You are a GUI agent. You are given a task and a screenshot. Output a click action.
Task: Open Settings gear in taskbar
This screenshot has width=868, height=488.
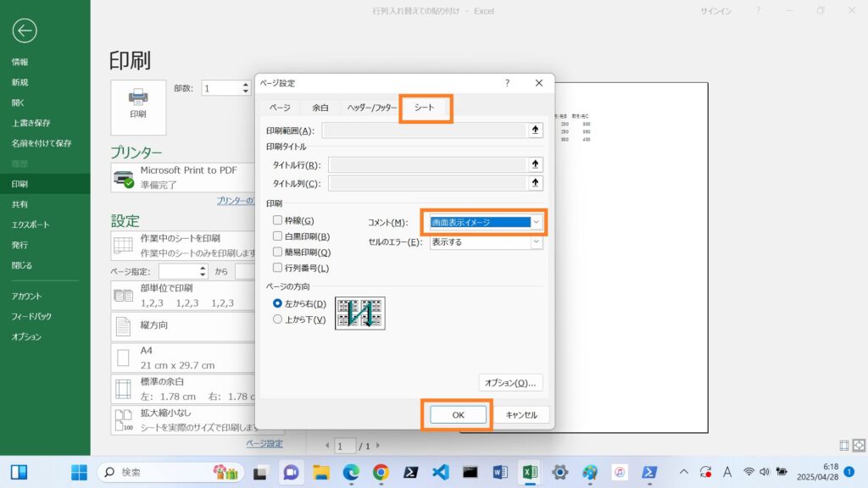(559, 472)
